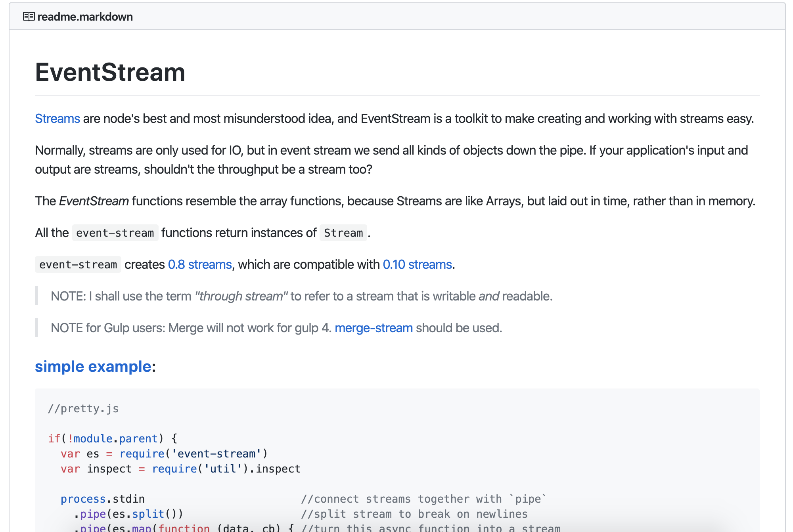793x532 pixels.
Task: Click the //pretty.js comment in code block
Action: 83,409
